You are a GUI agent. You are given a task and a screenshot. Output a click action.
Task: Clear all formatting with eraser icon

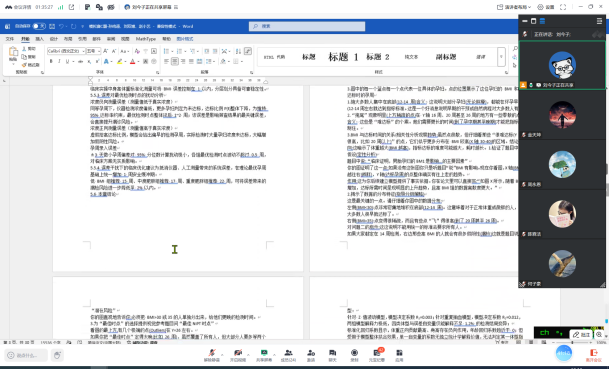pyautogui.click(x=137, y=51)
